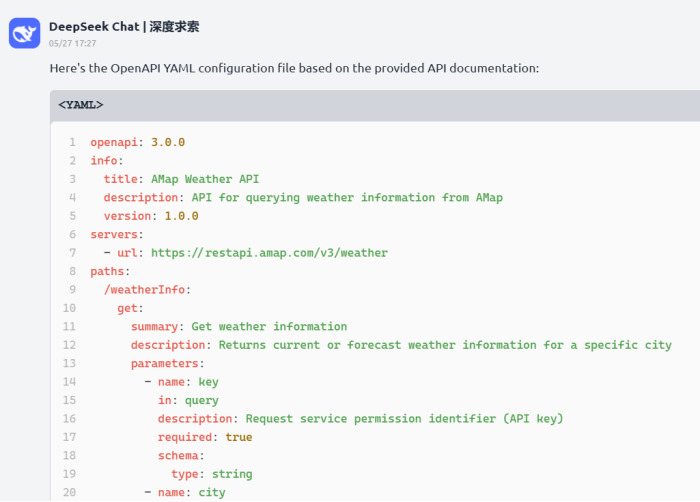Click the intro sentence above the code block
The height and width of the screenshot is (502, 700).
(x=294, y=68)
